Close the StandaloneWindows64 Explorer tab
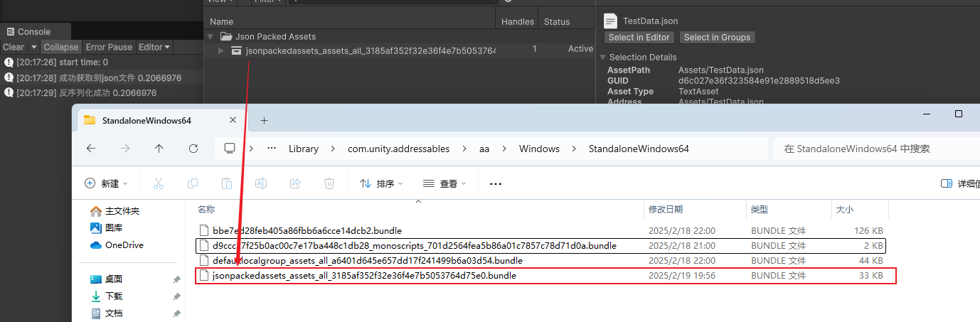 [233, 121]
